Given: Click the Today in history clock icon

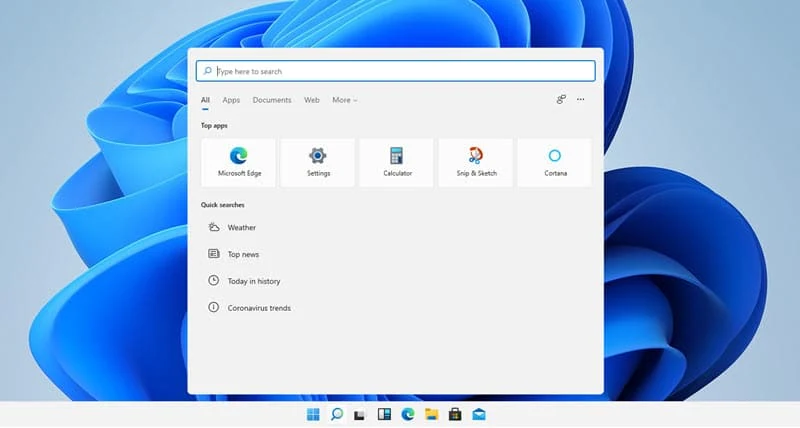Looking at the screenshot, I should (x=214, y=280).
